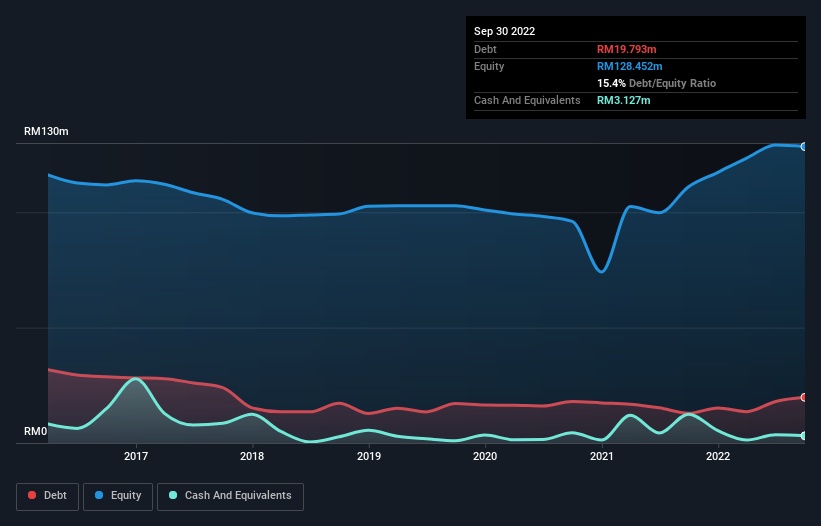Click the 15.4% Debt/Equity Ratio text

[656, 83]
